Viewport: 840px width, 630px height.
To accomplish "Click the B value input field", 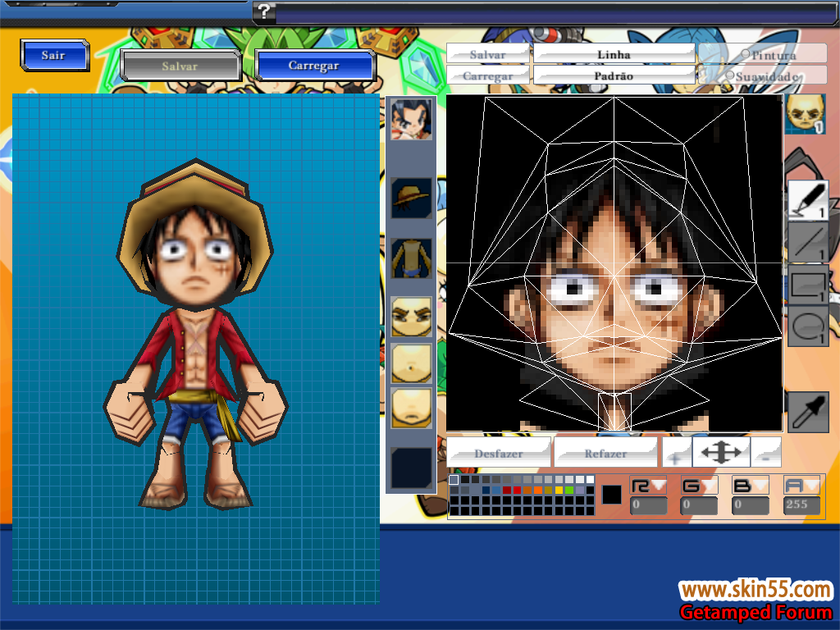I will coord(751,504).
